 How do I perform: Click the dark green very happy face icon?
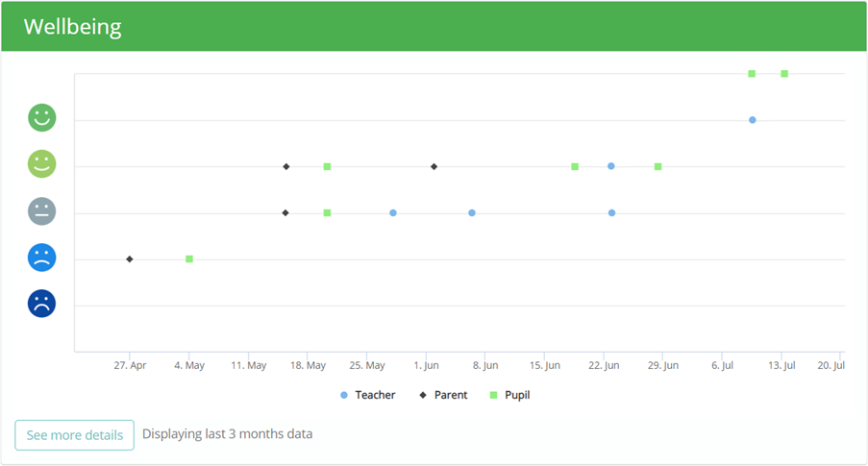[x=42, y=117]
